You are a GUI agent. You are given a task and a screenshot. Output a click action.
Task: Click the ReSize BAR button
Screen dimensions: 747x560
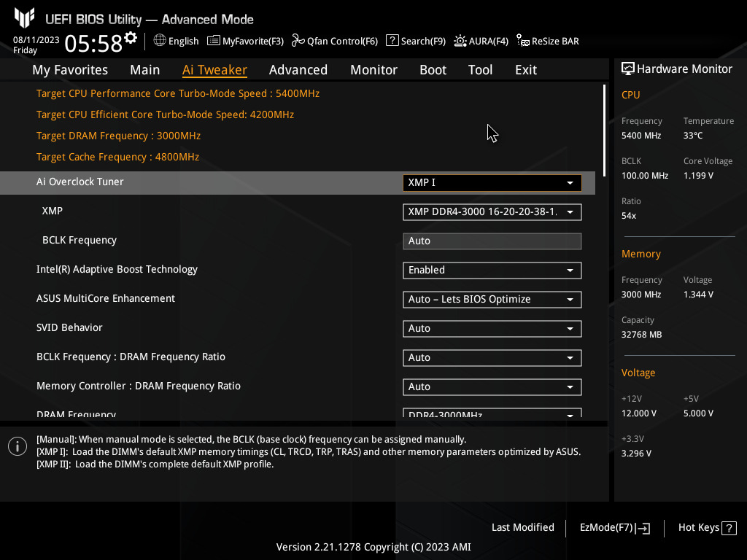click(x=548, y=41)
